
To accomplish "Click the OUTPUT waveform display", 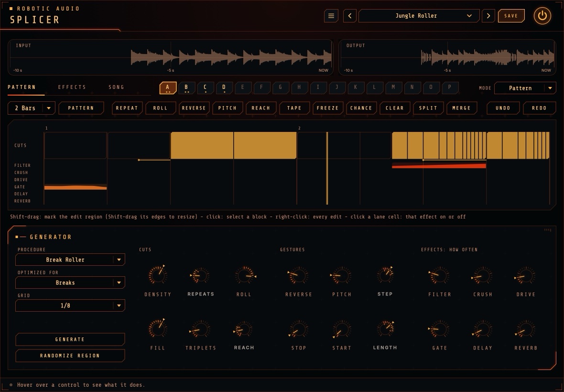I will point(447,57).
